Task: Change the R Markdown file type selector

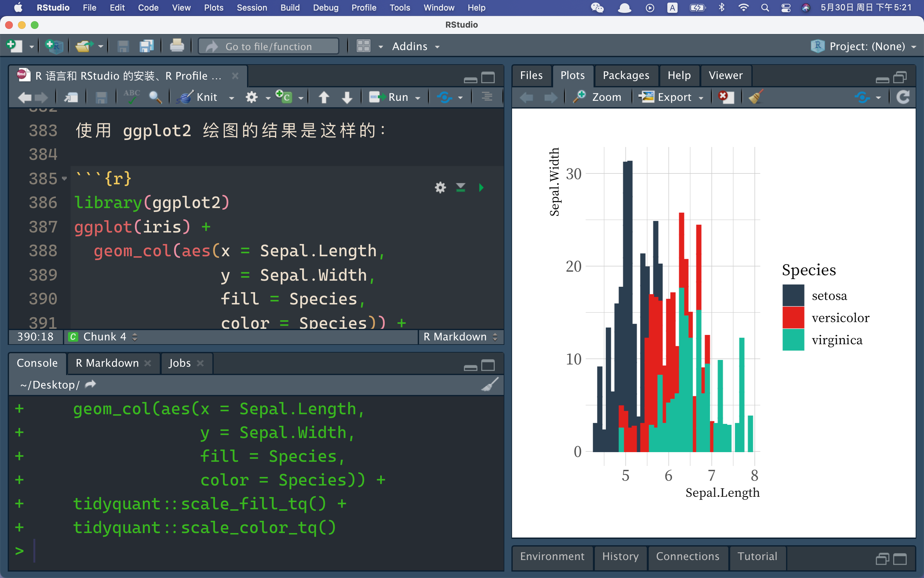Action: [x=460, y=337]
